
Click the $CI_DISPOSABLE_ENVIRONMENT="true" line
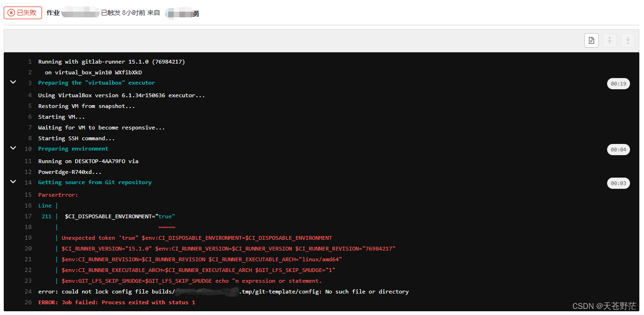click(x=120, y=216)
